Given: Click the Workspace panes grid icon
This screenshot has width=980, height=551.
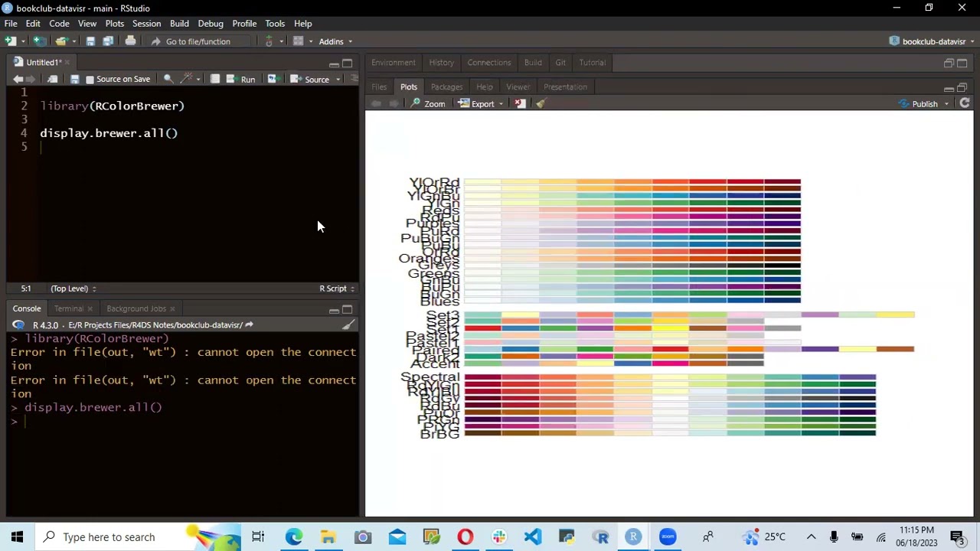Looking at the screenshot, I should (299, 41).
